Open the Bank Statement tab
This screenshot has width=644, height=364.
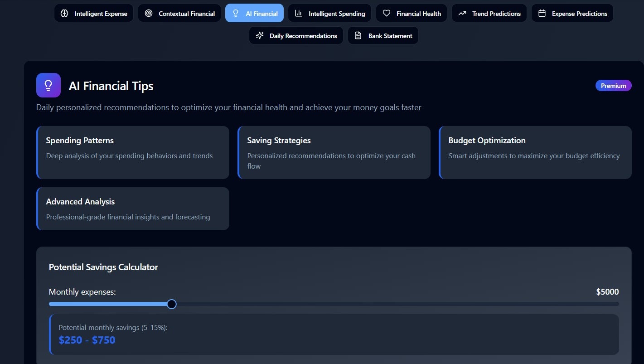pos(383,35)
